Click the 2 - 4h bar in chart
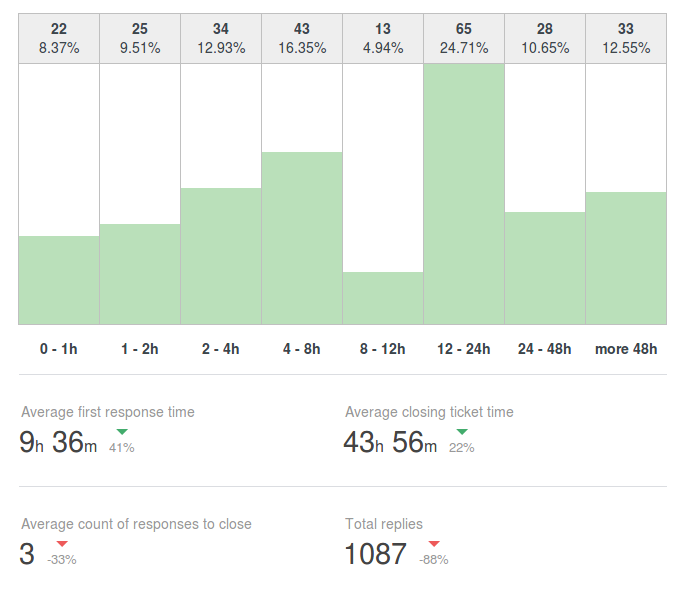Screen dimensions: 684x596 (x=221, y=256)
